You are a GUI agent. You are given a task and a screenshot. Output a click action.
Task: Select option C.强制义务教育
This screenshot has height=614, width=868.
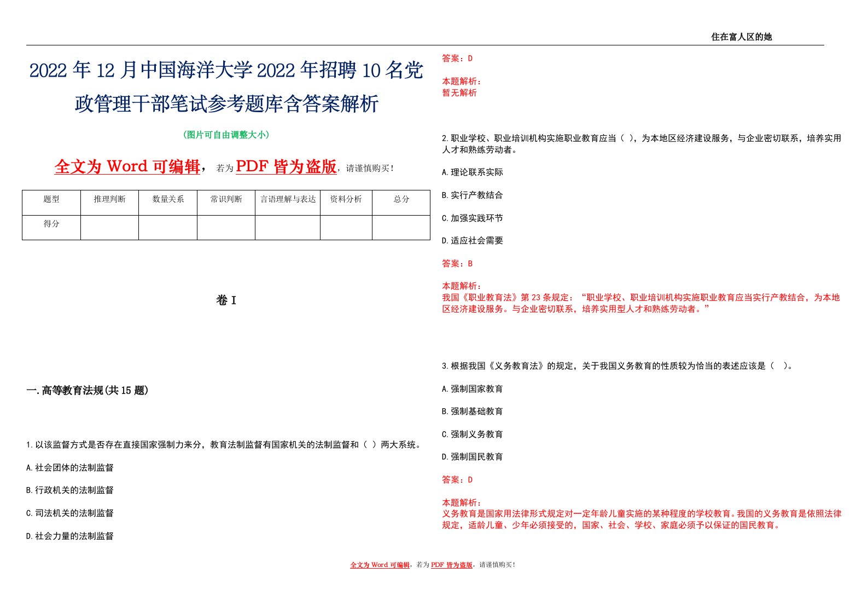click(473, 435)
